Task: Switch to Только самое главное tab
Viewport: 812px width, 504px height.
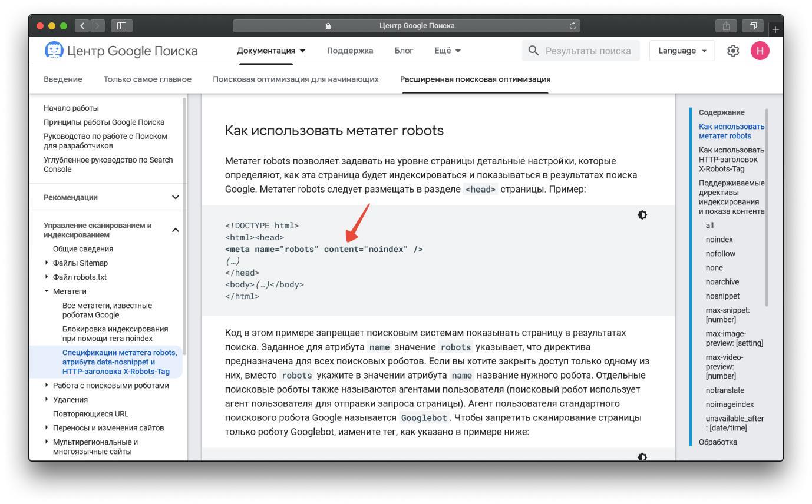Action: coord(147,79)
